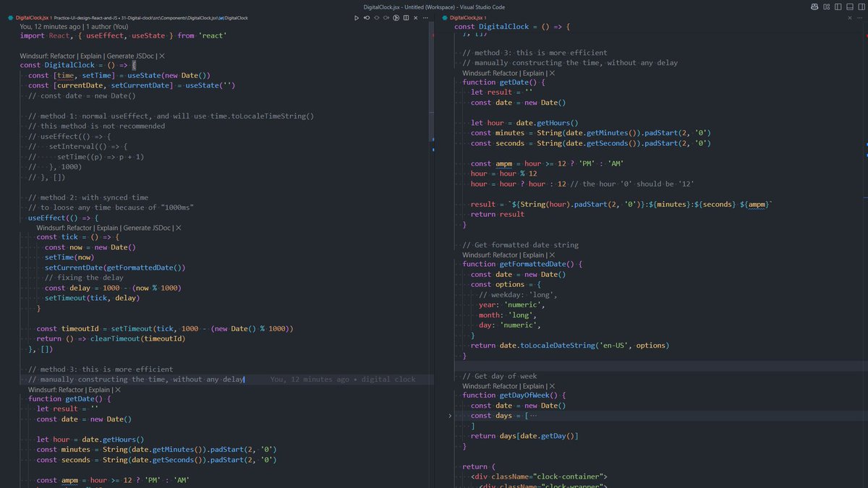This screenshot has height=488, width=868.
Task: Click Refactor above const tick
Action: tap(79, 228)
